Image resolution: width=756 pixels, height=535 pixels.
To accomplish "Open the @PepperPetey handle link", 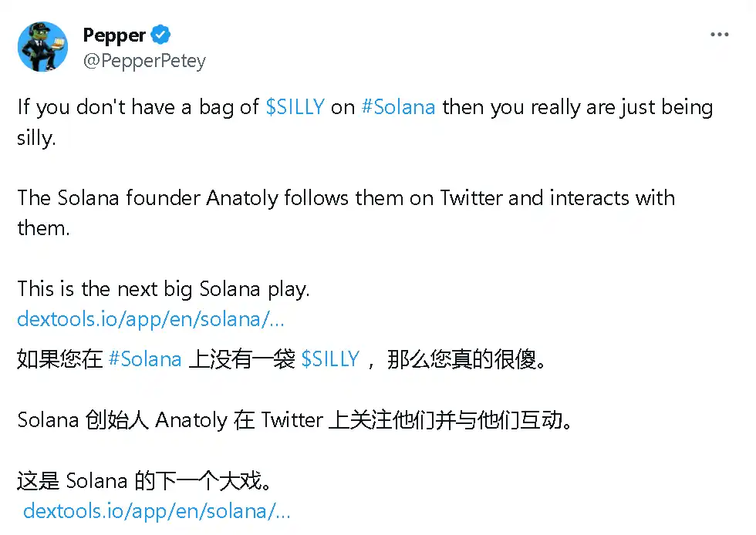I will pos(144,61).
